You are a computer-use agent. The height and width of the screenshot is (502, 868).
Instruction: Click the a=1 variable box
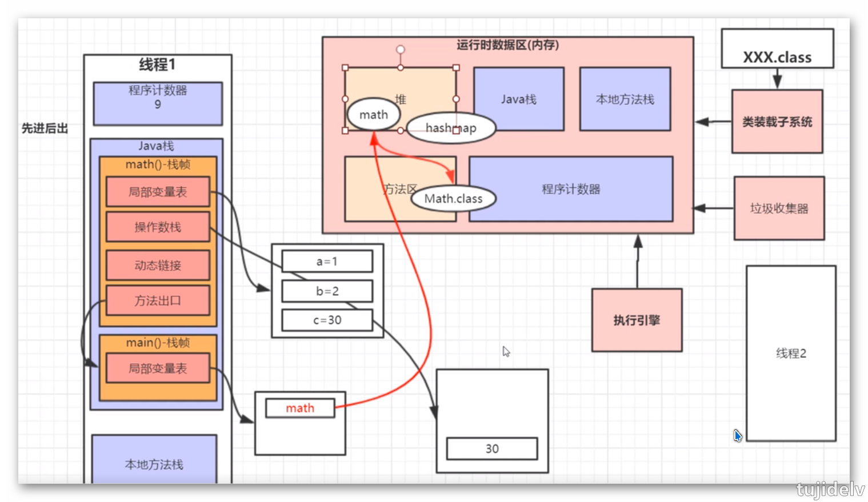tap(327, 262)
